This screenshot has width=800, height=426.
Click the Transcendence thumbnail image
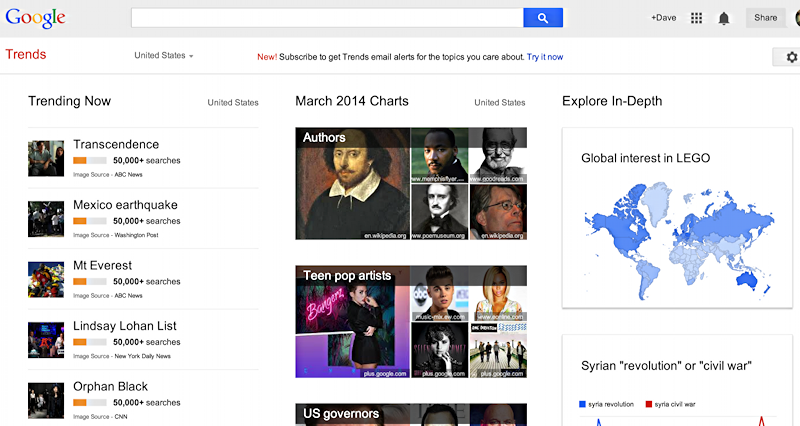click(x=46, y=158)
